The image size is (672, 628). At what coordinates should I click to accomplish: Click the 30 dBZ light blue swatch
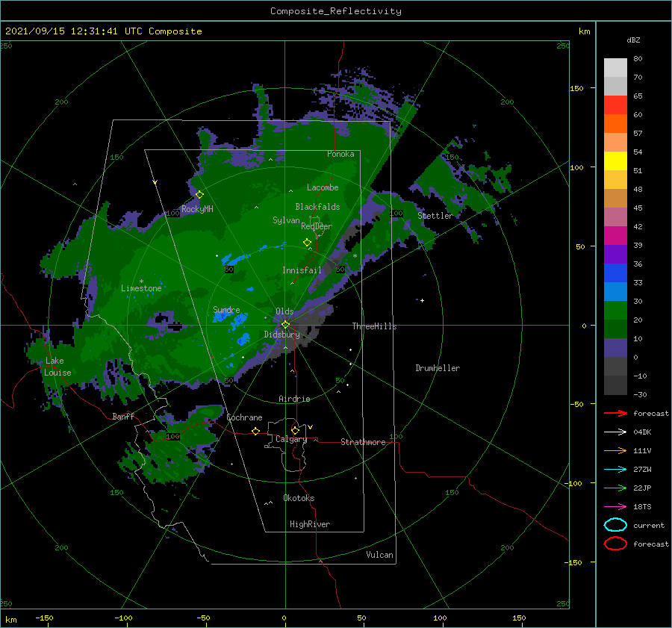click(x=615, y=291)
